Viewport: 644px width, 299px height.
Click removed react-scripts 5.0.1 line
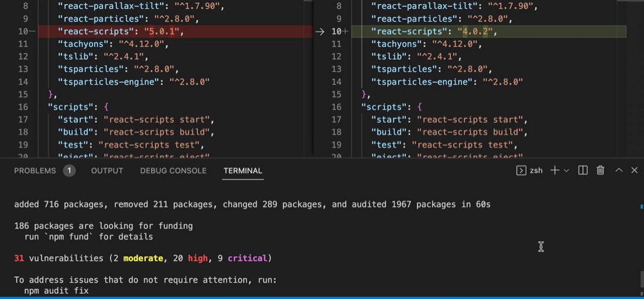pyautogui.click(x=176, y=32)
